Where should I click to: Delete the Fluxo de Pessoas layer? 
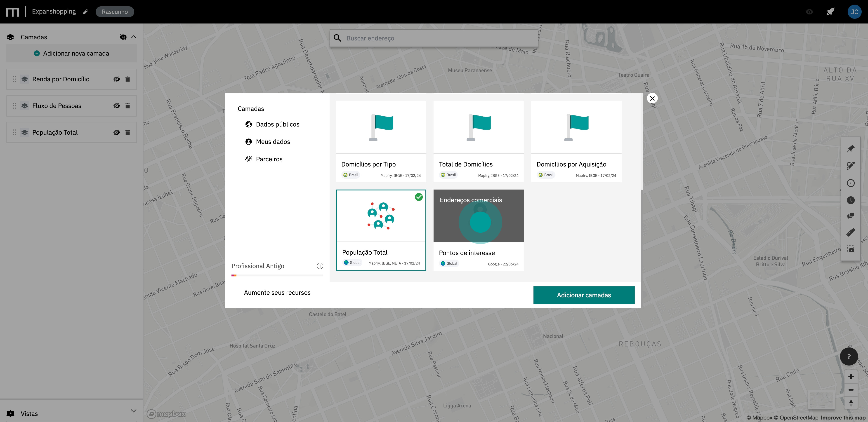point(128,106)
